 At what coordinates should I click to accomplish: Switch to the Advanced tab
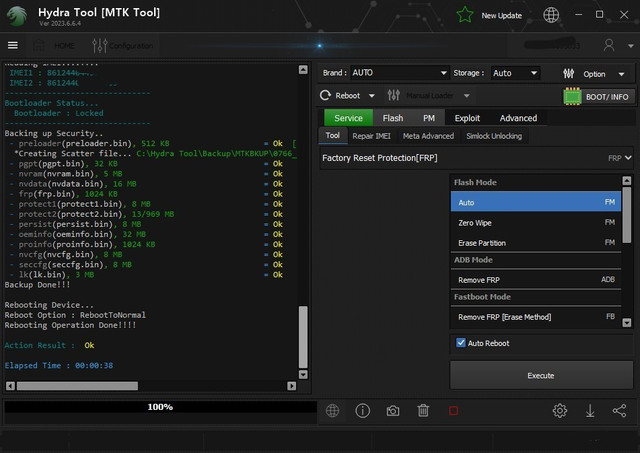pyautogui.click(x=518, y=118)
